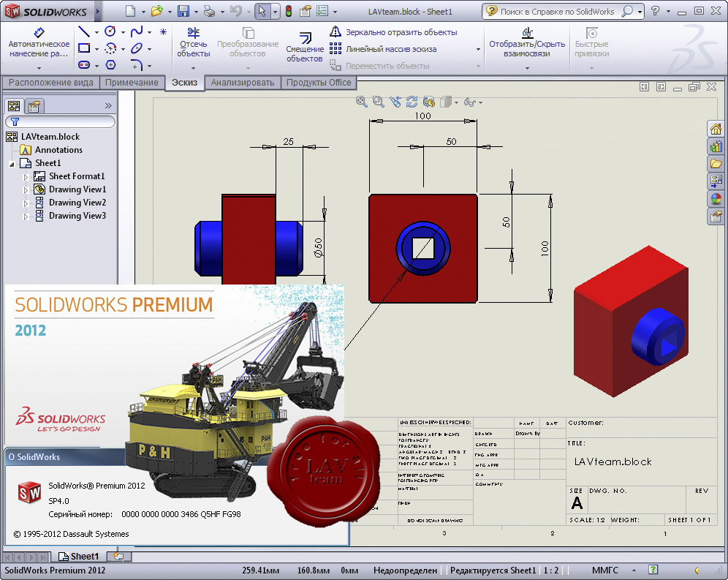Click Zoom to Area icon in view toolbar
Viewport: 728px width, 580px height.
point(379,102)
